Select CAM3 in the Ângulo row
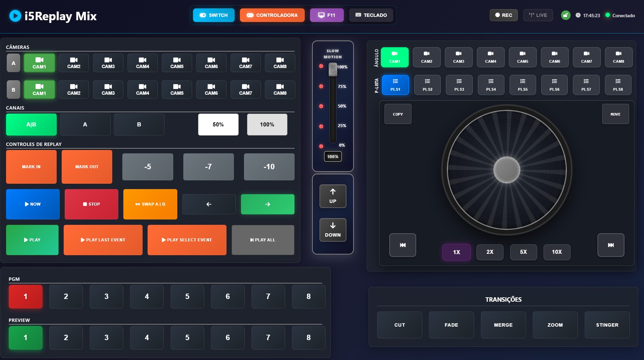This screenshot has height=360, width=644. coord(458,57)
